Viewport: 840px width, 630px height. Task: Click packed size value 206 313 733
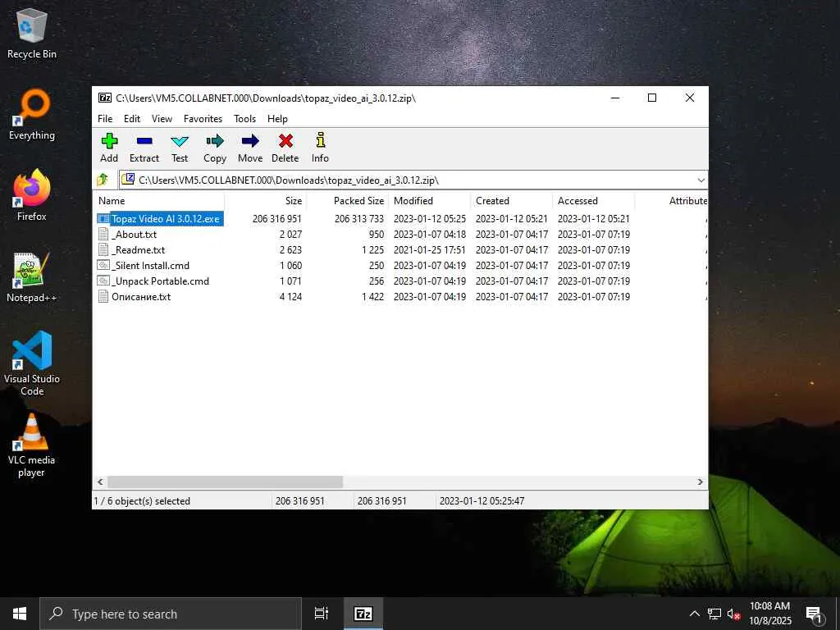click(359, 218)
